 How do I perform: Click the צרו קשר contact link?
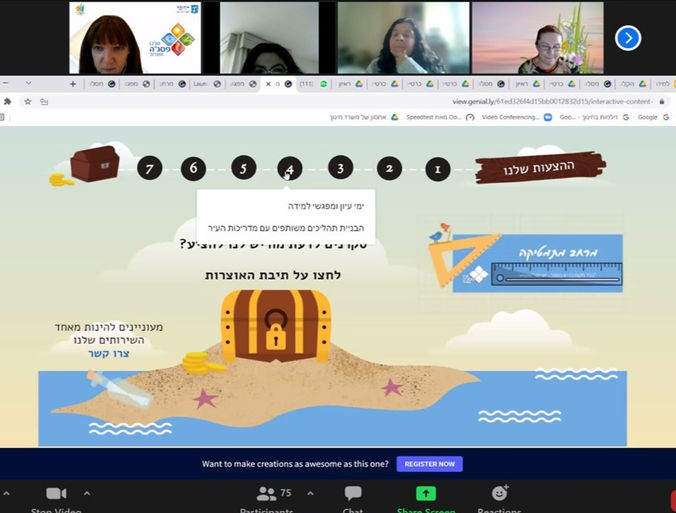(x=109, y=354)
